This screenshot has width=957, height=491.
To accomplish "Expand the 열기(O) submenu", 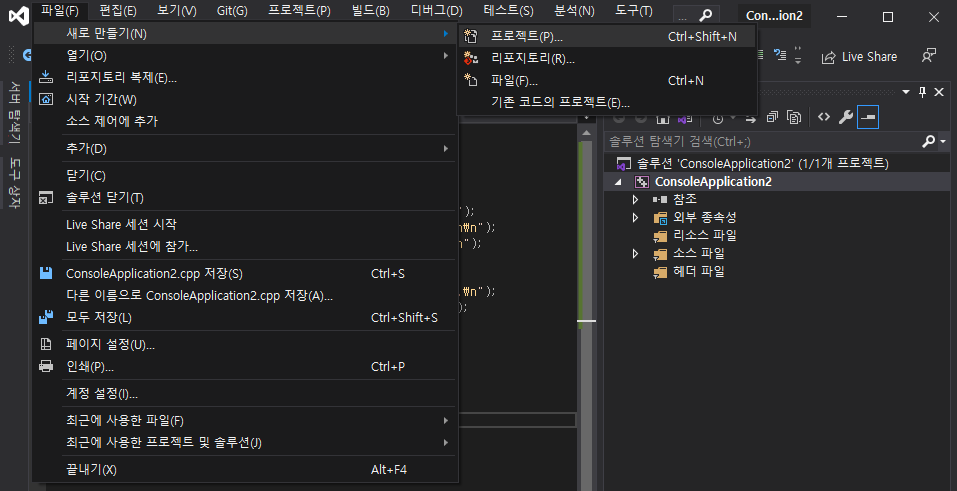I will click(244, 56).
